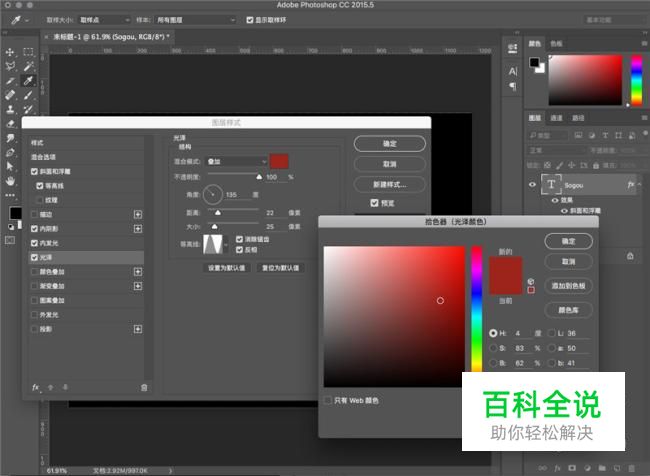Select the S saturation radio button
The image size is (650, 476).
click(493, 348)
